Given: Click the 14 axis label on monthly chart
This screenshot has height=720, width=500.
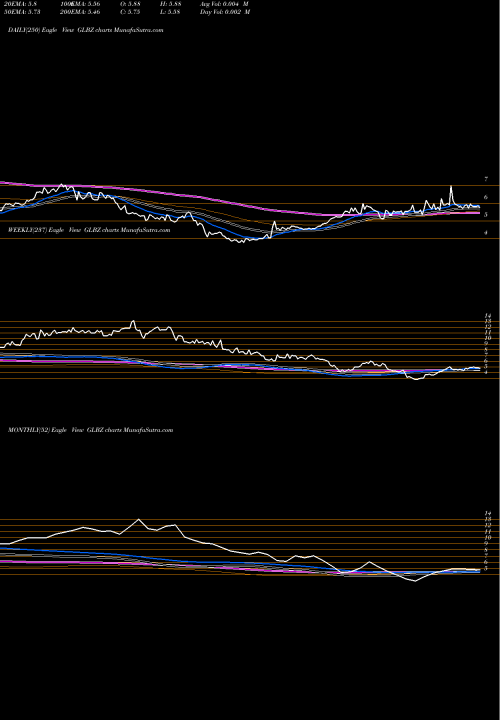Looking at the screenshot, I should (x=488, y=513).
